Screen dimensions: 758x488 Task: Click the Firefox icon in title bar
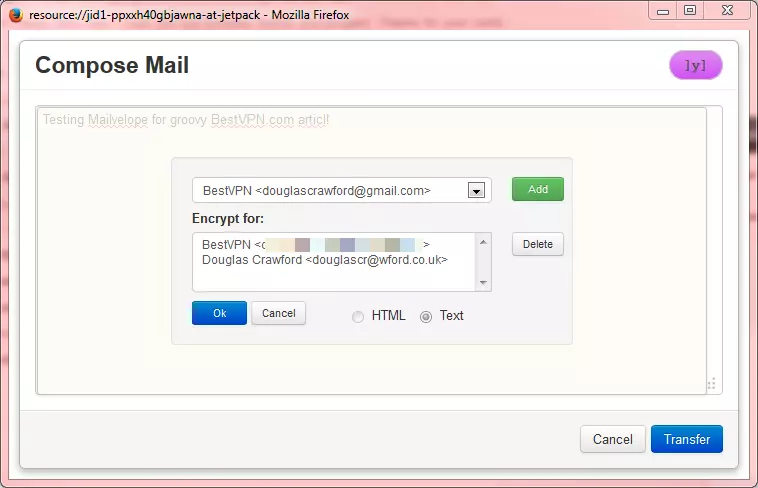click(16, 15)
